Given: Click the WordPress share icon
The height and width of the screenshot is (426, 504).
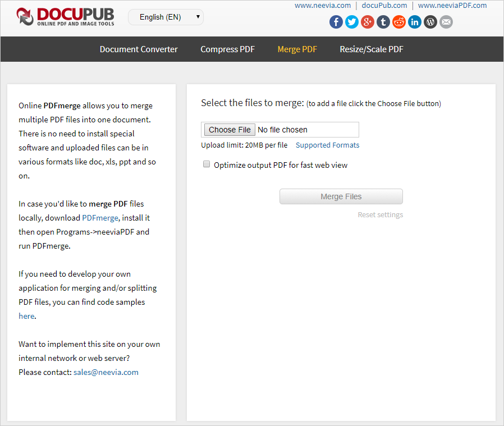Looking at the screenshot, I should tap(430, 22).
